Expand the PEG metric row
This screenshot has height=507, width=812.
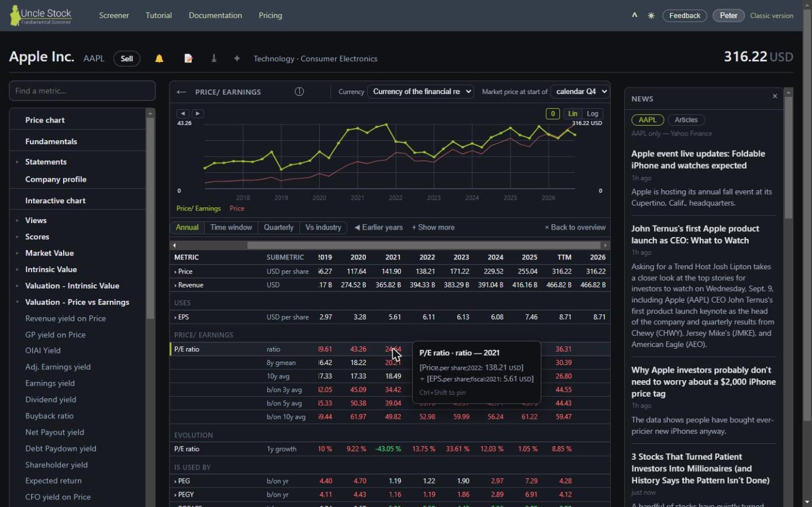182,481
